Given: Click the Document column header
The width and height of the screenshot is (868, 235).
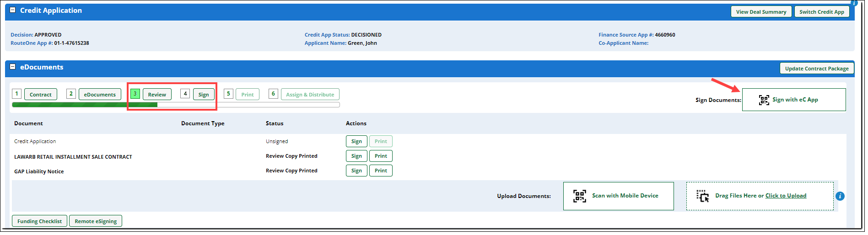Looking at the screenshot, I should 28,123.
